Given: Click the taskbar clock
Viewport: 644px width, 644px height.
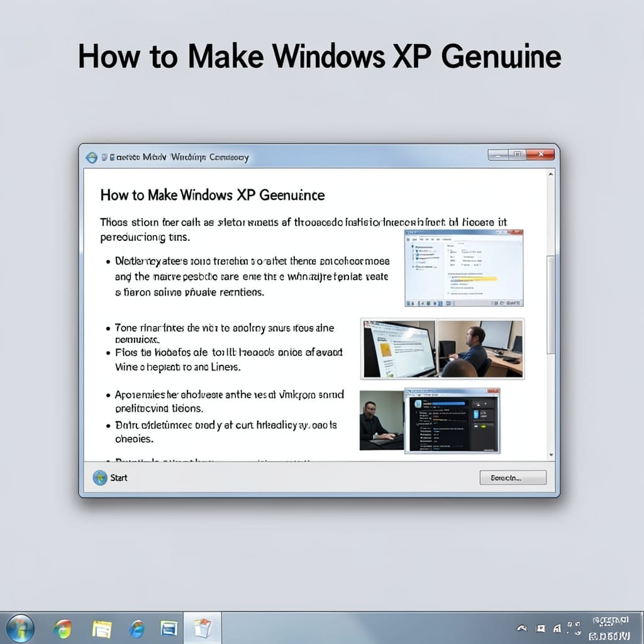Looking at the screenshot, I should [610, 628].
